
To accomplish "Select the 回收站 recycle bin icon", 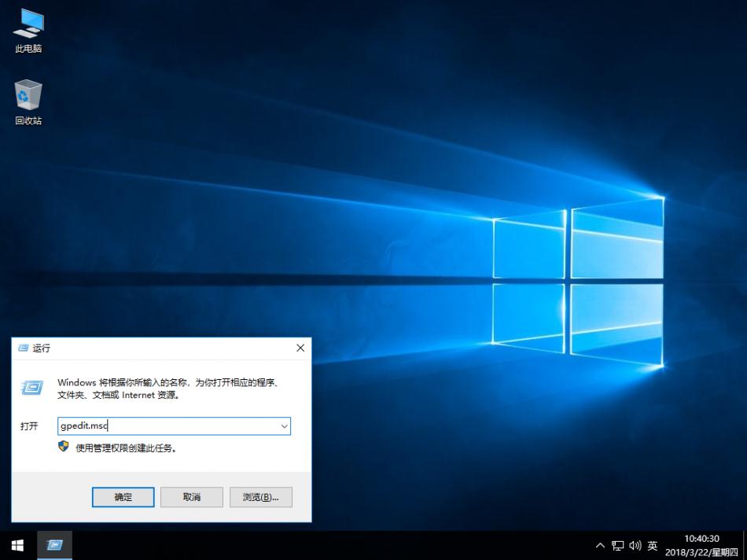I will coord(28,102).
